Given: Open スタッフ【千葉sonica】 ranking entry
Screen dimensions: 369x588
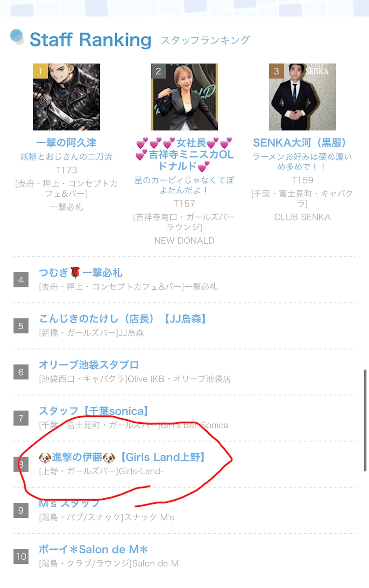Looking at the screenshot, I should click(x=94, y=411).
